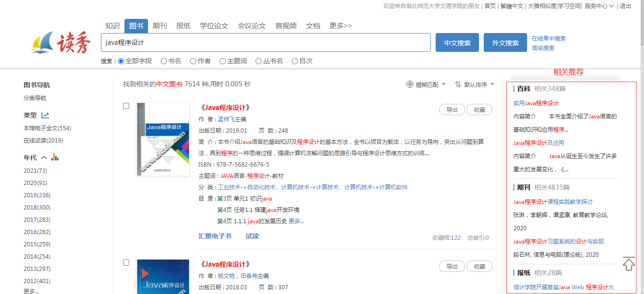Open the 模糊匹配 dropdown arrow
The image size is (644, 294).
tap(444, 84)
